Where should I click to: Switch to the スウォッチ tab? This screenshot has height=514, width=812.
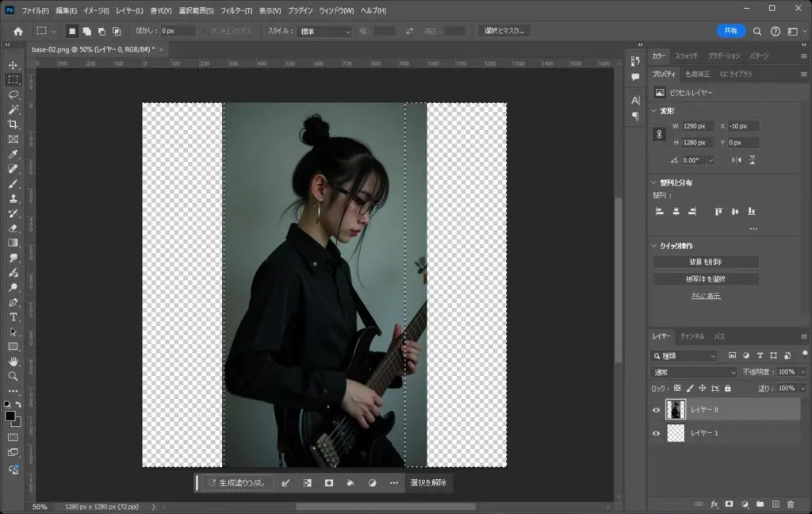click(686, 56)
